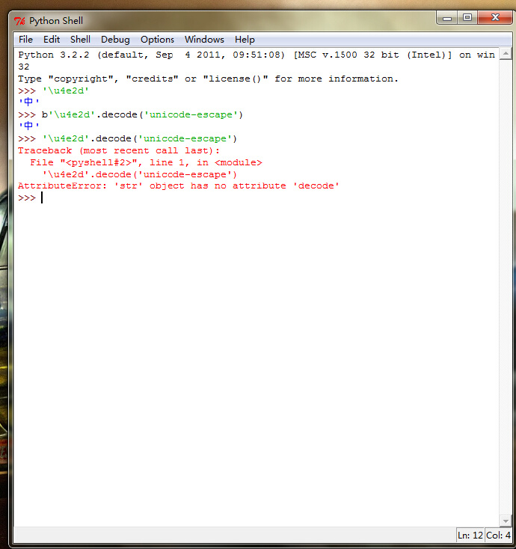Screen dimensions: 516x549
Task: Click the vertical scrollbar track
Action: click(505, 287)
